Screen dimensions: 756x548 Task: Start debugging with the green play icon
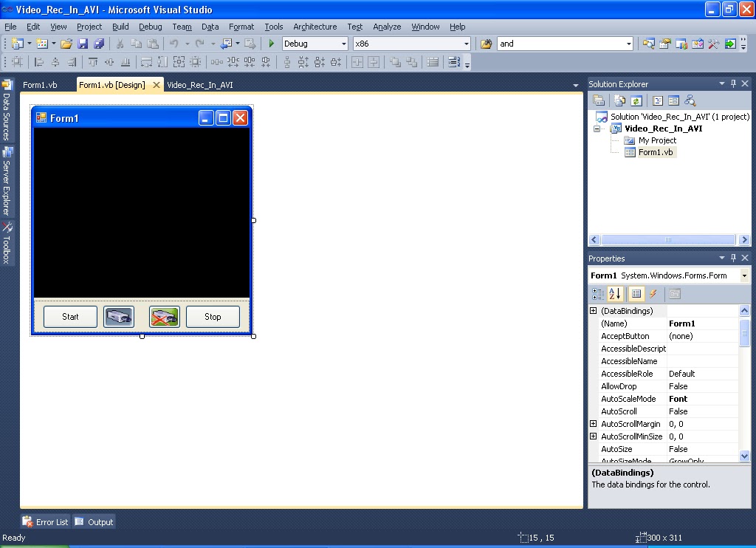pyautogui.click(x=271, y=44)
